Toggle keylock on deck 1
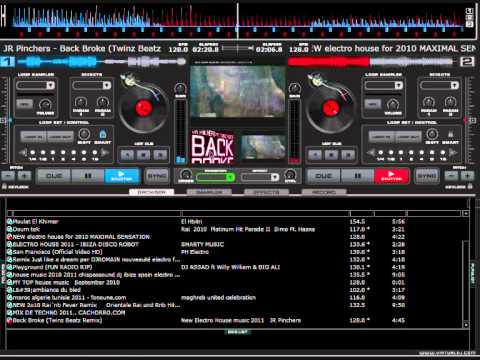The image size is (480, 360). pos(5,187)
